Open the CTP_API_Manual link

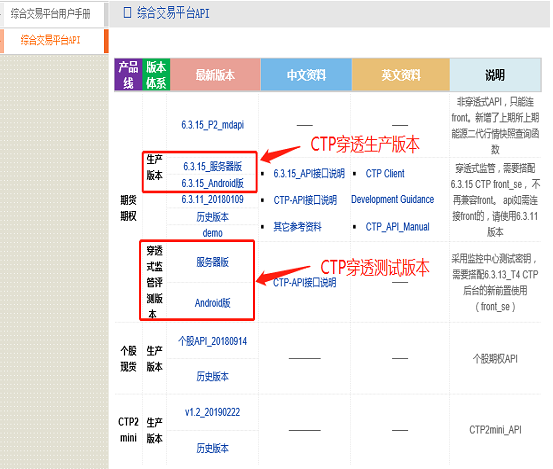point(397,226)
